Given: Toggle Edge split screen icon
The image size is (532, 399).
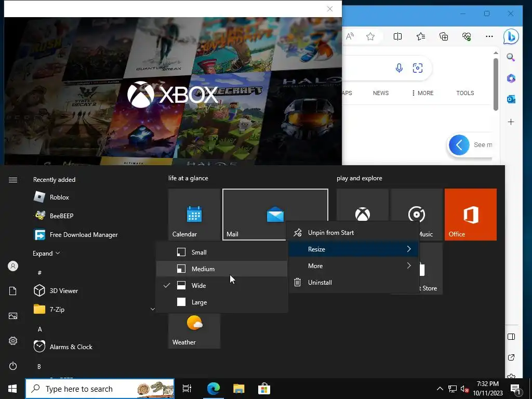Looking at the screenshot, I should (397, 36).
